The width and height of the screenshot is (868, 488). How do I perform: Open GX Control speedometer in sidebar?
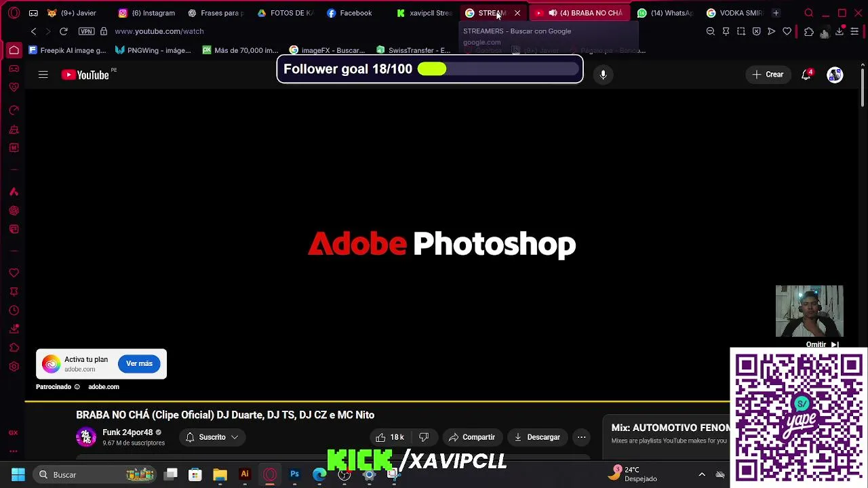tap(14, 110)
